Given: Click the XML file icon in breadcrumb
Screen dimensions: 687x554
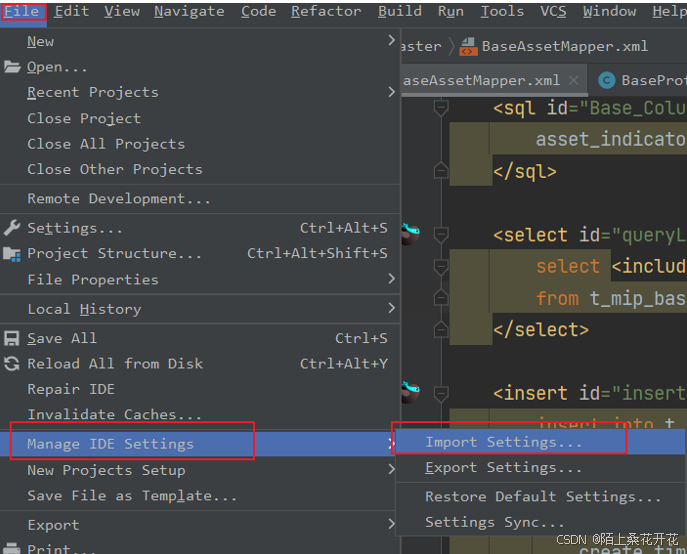Looking at the screenshot, I should (467, 46).
